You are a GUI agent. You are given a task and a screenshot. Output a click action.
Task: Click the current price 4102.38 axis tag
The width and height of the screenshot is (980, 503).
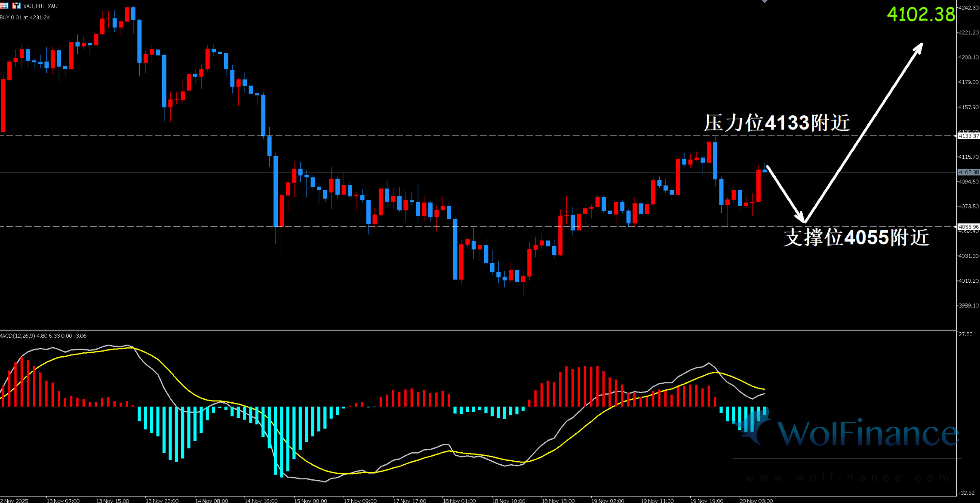[x=968, y=172]
